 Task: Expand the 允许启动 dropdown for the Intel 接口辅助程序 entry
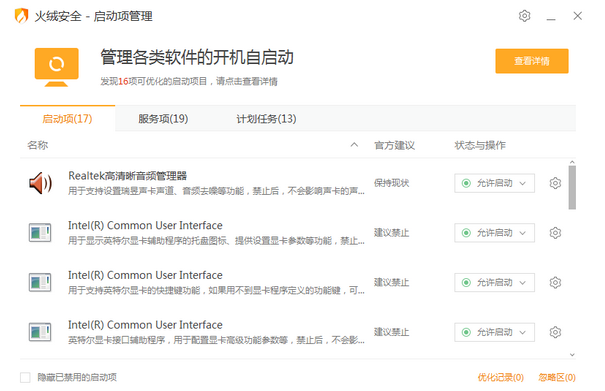coord(494,332)
